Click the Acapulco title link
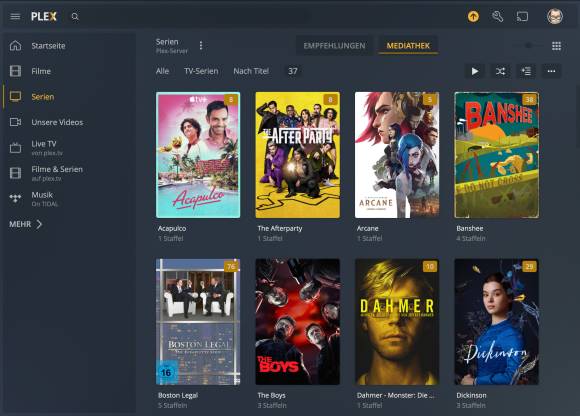 (172, 229)
